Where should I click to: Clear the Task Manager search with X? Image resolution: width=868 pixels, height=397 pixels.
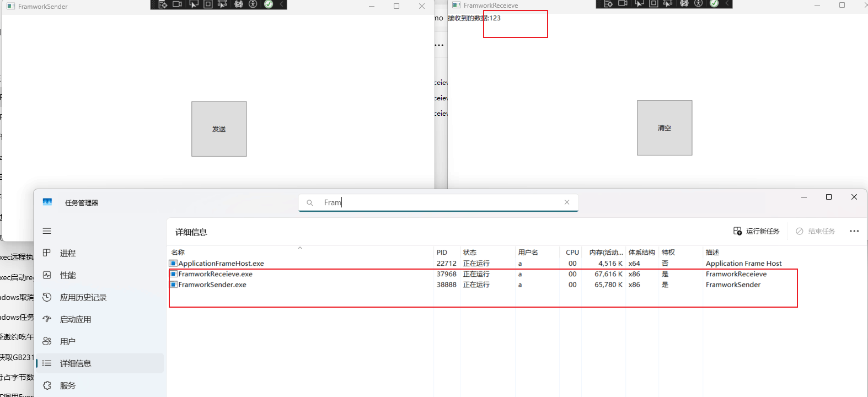point(567,202)
